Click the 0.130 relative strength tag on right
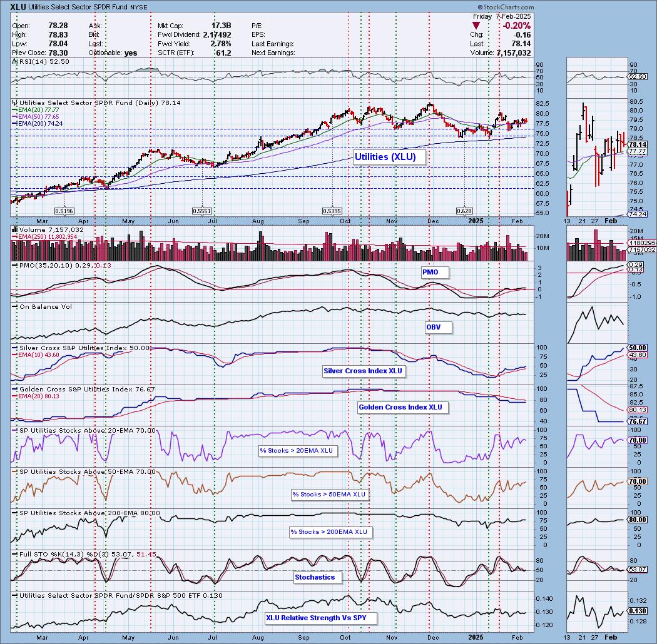657x644 pixels. 638,611
